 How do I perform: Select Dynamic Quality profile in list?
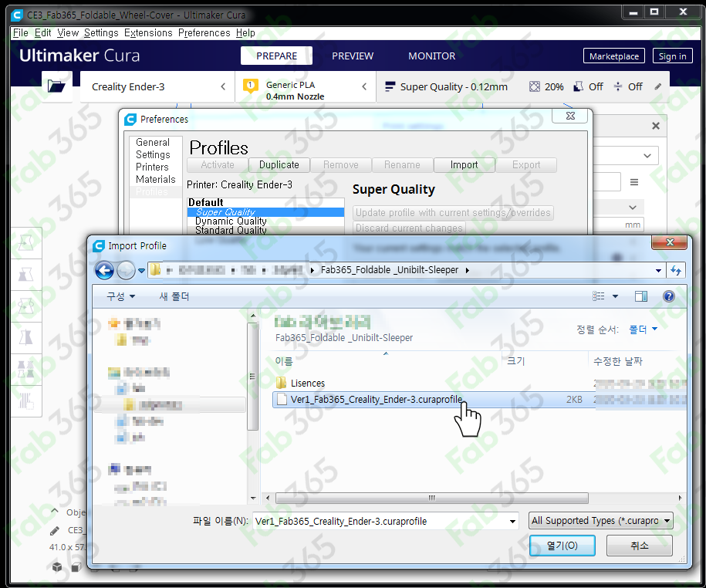point(231,221)
